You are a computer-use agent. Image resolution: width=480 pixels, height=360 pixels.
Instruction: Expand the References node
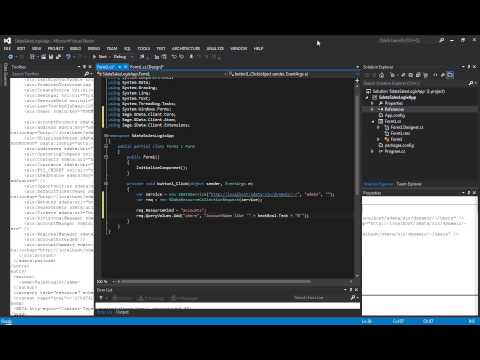pos(372,109)
